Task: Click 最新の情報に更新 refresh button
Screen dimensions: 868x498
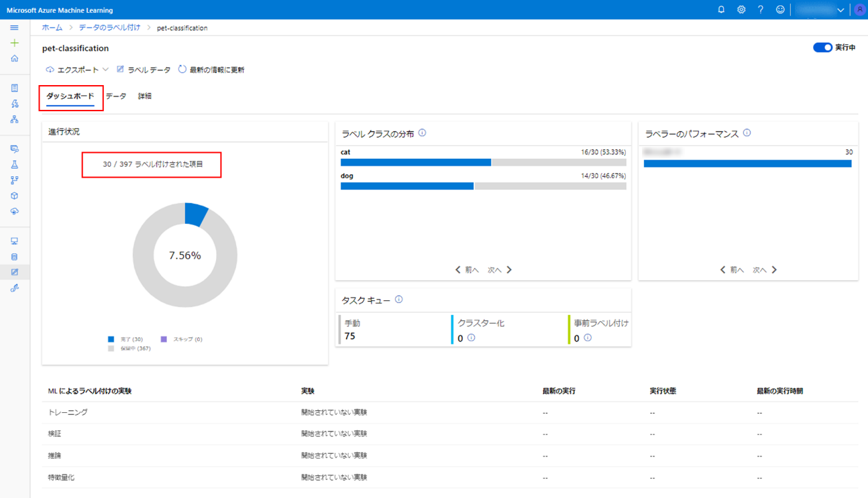Action: tap(211, 70)
